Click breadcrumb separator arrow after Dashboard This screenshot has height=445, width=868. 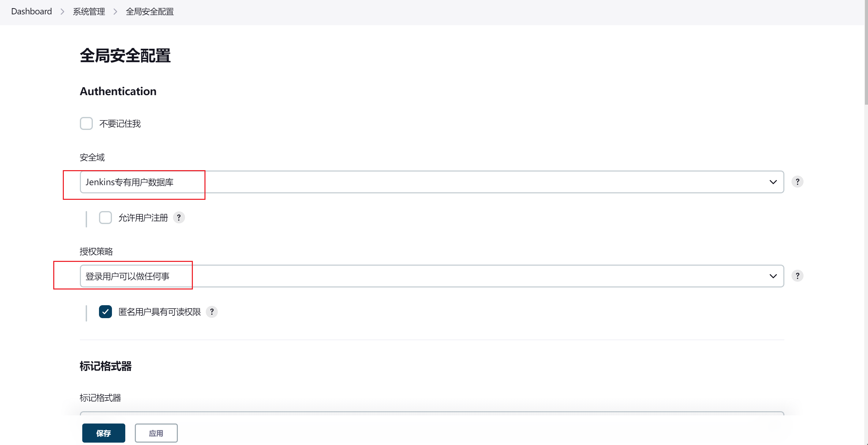click(62, 12)
